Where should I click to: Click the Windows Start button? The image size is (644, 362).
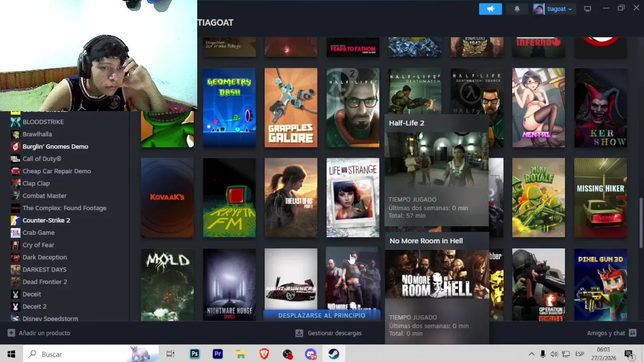coord(11,354)
